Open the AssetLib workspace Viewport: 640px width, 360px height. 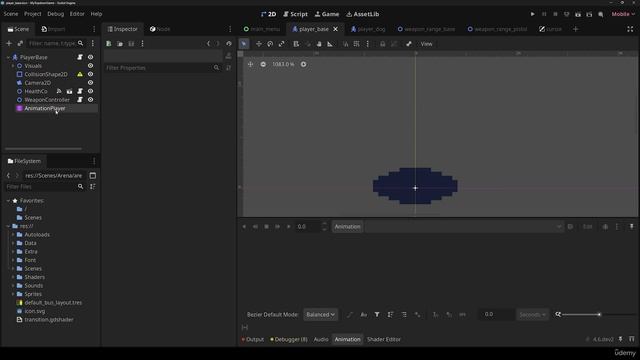tap(362, 14)
